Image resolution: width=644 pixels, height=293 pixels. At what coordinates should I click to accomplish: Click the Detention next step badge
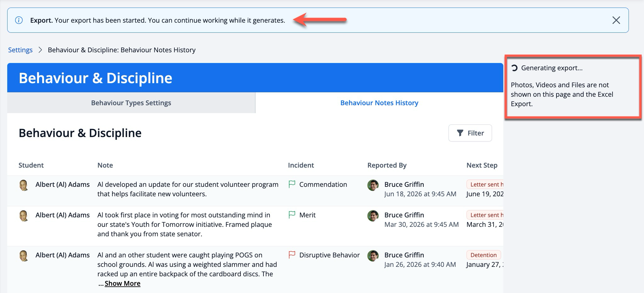point(483,255)
